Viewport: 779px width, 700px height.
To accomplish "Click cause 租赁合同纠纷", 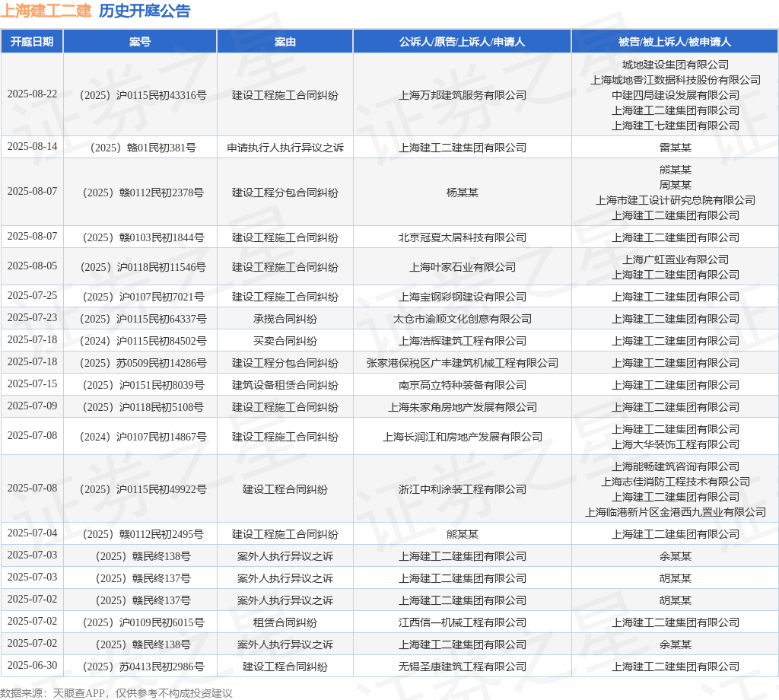I will tap(285, 622).
